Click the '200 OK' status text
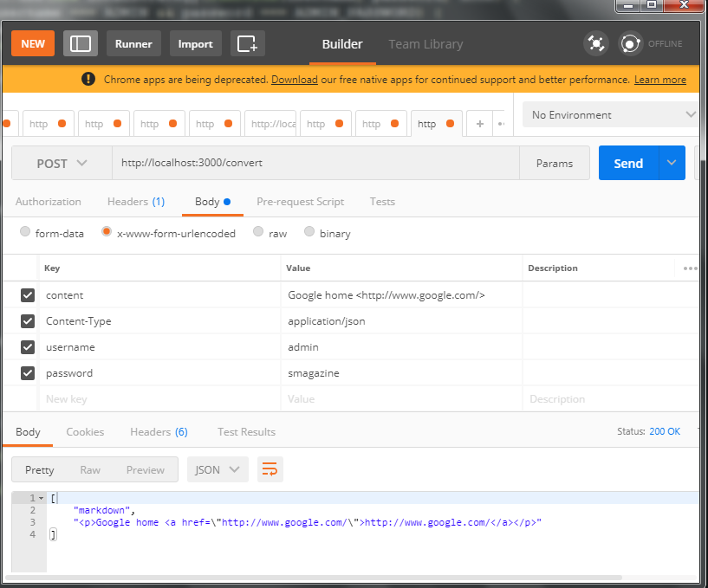 click(x=665, y=431)
